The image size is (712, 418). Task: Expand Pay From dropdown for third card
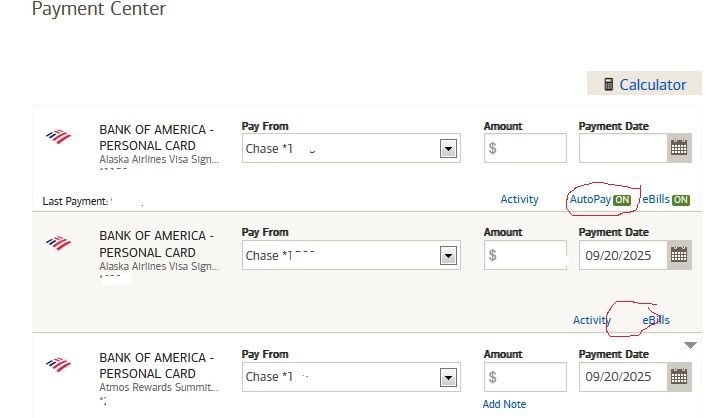[x=449, y=377]
